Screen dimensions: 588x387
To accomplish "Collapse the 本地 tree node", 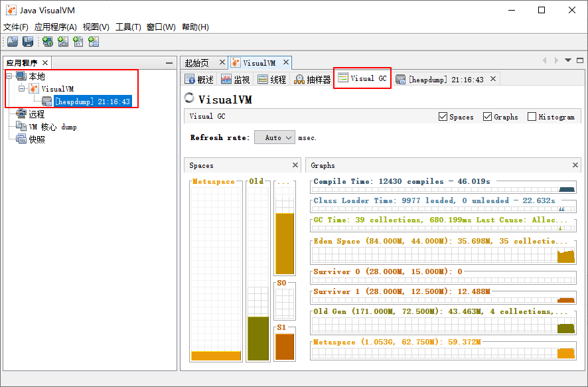I will (9, 76).
